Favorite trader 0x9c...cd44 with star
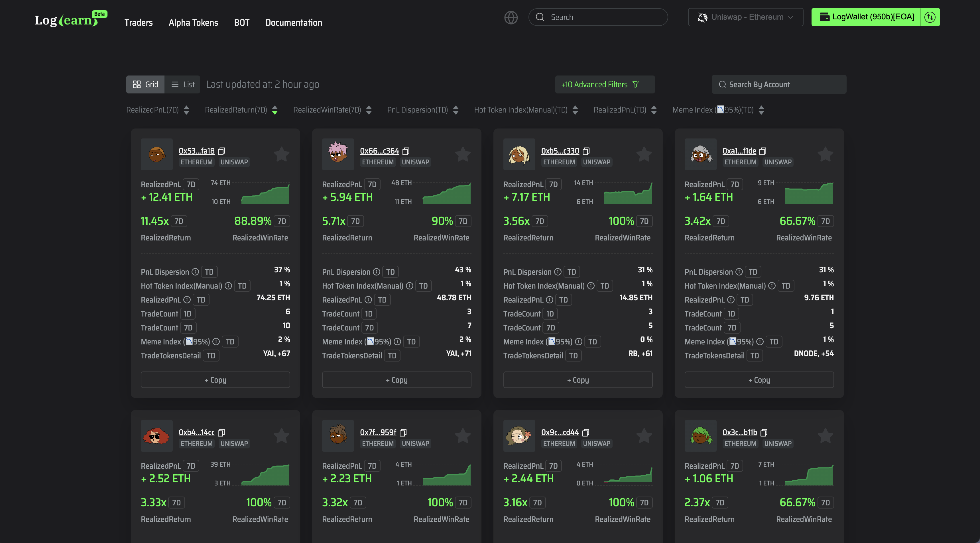Image resolution: width=980 pixels, height=543 pixels. (x=644, y=436)
